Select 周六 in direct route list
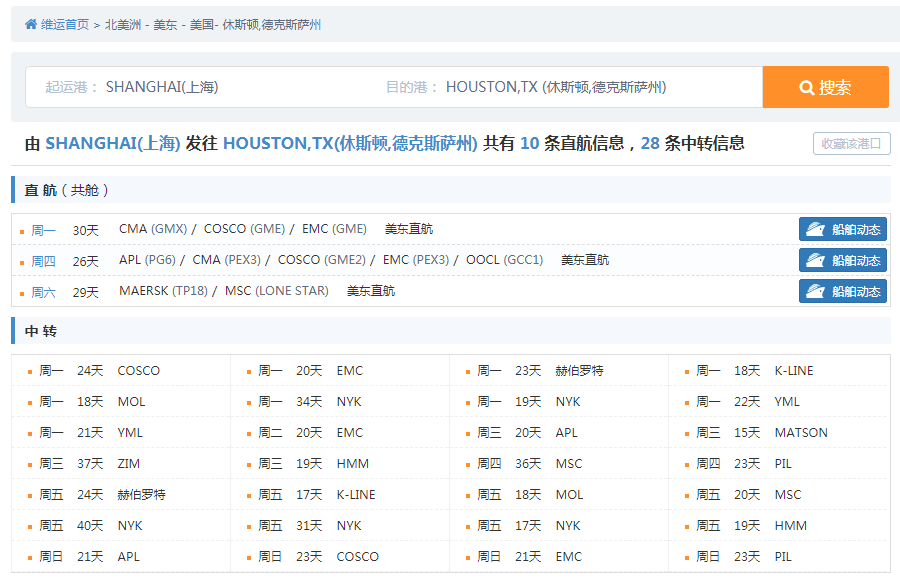The height and width of the screenshot is (579, 900). (x=43, y=292)
